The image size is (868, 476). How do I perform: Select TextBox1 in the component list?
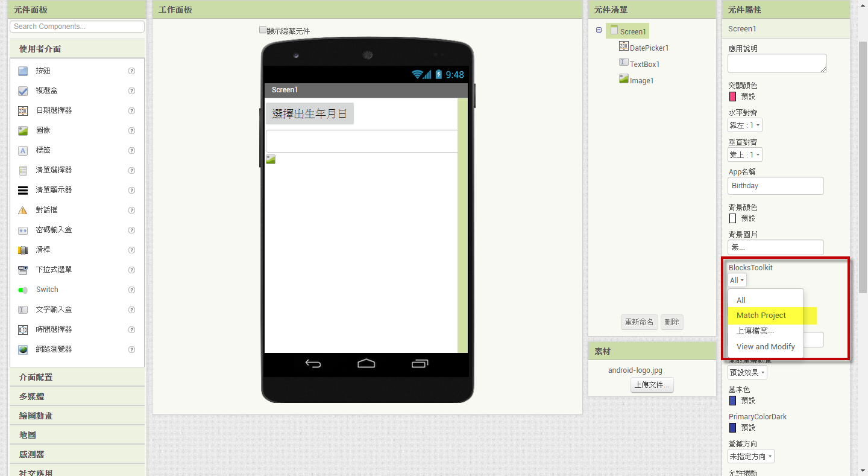pos(645,64)
